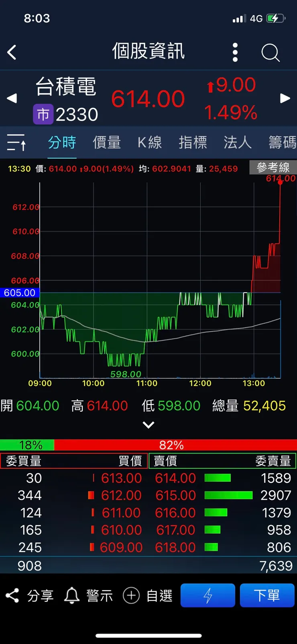This screenshot has width=297, height=644.
Task: Select the 價量 tab
Action: [107, 142]
